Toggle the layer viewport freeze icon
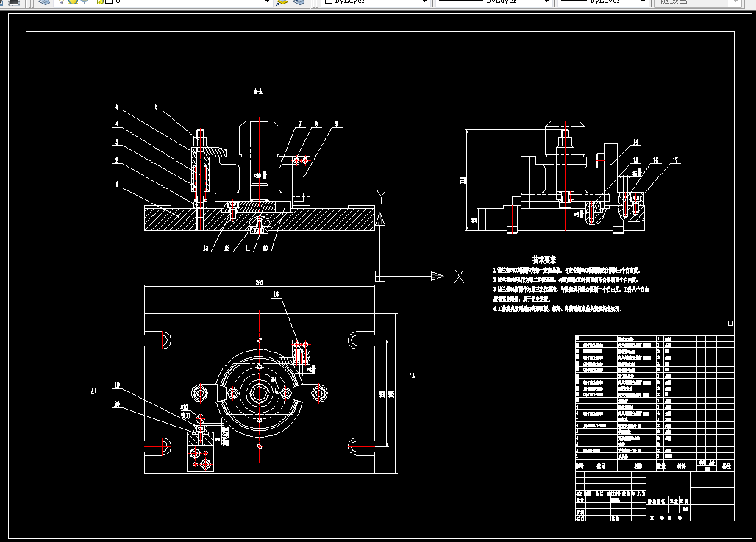The image size is (756, 542). pyautogui.click(x=86, y=1)
